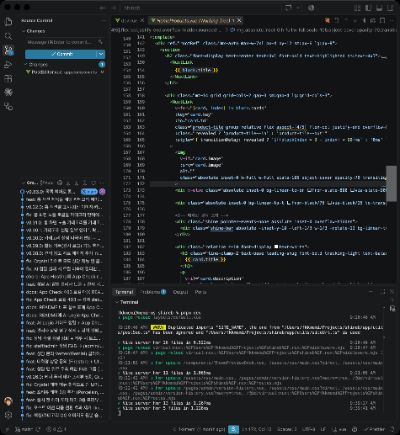Maximize the bottom panel size icon
400x435 pixels.
382,292
